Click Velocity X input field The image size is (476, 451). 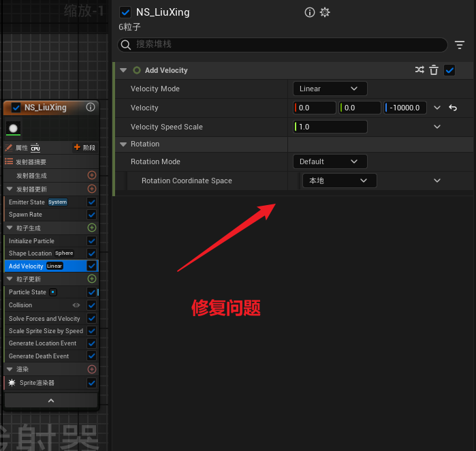click(x=315, y=108)
